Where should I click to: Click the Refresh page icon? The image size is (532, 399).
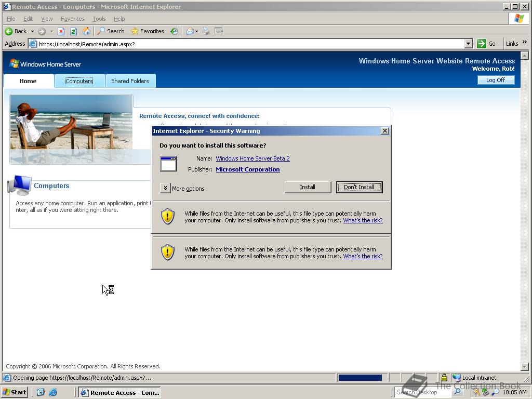(73, 32)
